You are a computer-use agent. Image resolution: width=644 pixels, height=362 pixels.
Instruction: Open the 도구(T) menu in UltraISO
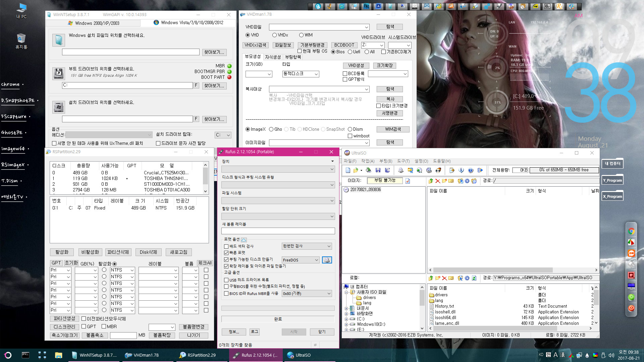coord(404,161)
